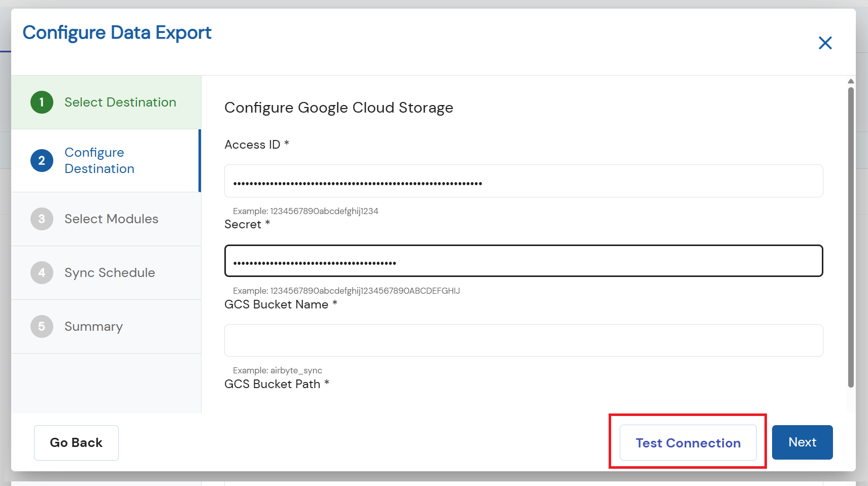868x486 pixels.
Task: Click the GCS Bucket Name field
Action: click(x=523, y=340)
